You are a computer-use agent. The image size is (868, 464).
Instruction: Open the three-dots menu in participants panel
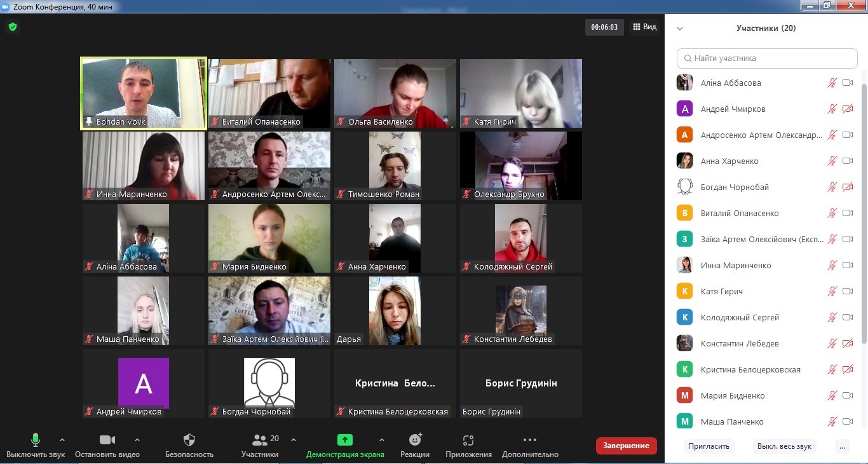[843, 446]
